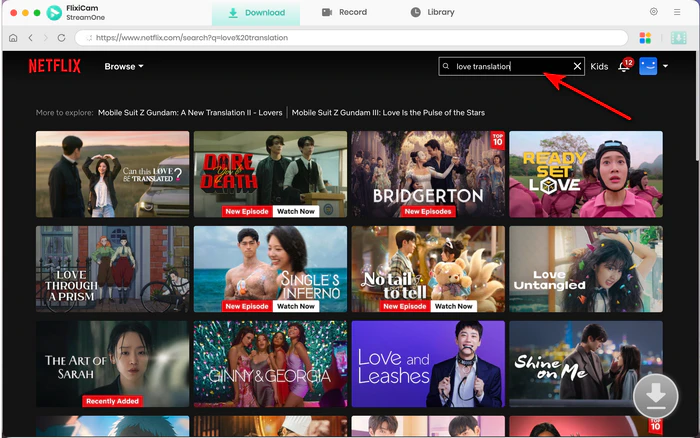The image size is (700, 438).
Task: Click the New Episodes badge on Bridgerton
Action: pos(428,212)
